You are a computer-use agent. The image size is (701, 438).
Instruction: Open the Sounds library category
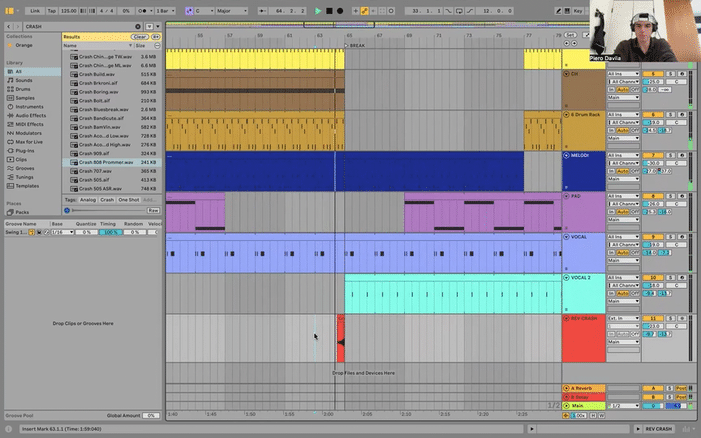point(24,80)
